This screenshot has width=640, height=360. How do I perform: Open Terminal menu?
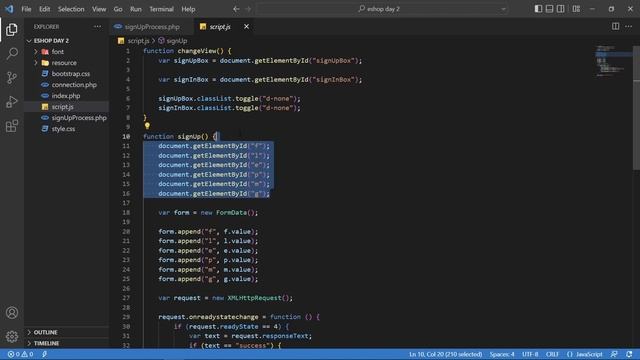pos(161,9)
